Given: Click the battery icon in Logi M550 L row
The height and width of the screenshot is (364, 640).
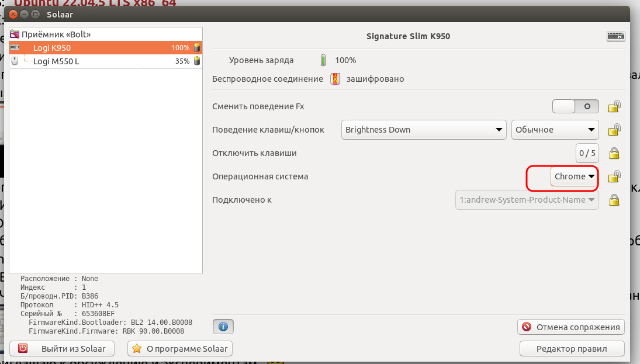Looking at the screenshot, I should (197, 61).
